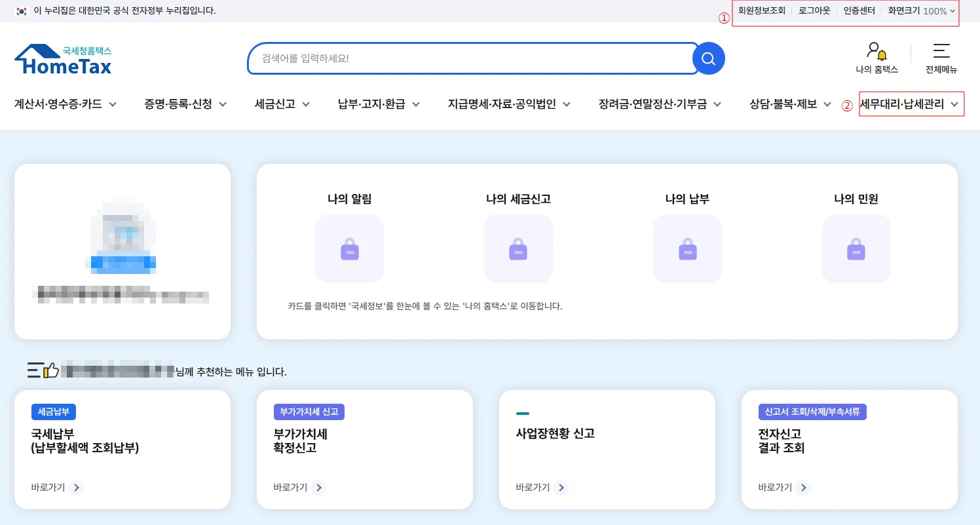
Task: Expand the 납부·고지·환급 menu
Action: (x=379, y=104)
